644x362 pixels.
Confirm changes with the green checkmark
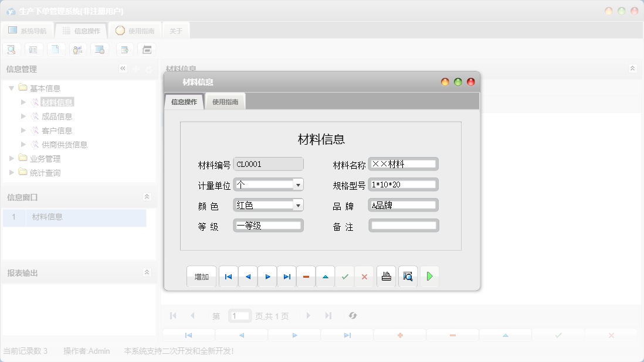click(x=345, y=276)
